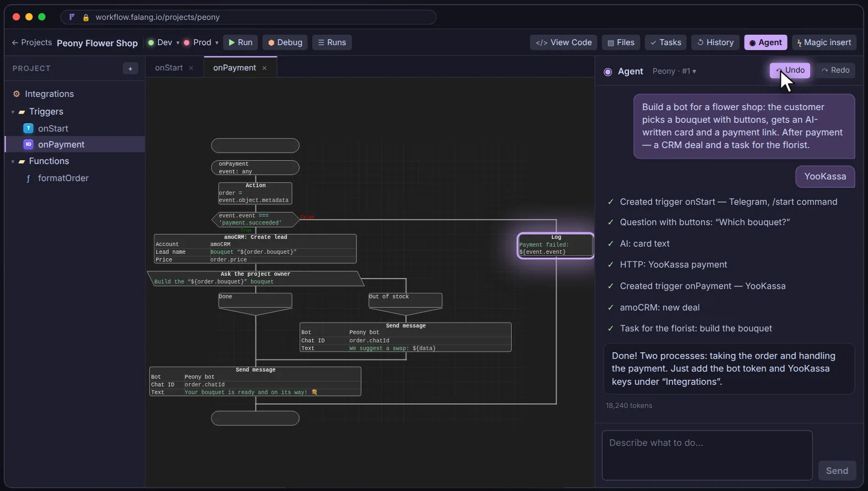Undo the last agent change
The height and width of the screenshot is (491, 868).
point(790,70)
